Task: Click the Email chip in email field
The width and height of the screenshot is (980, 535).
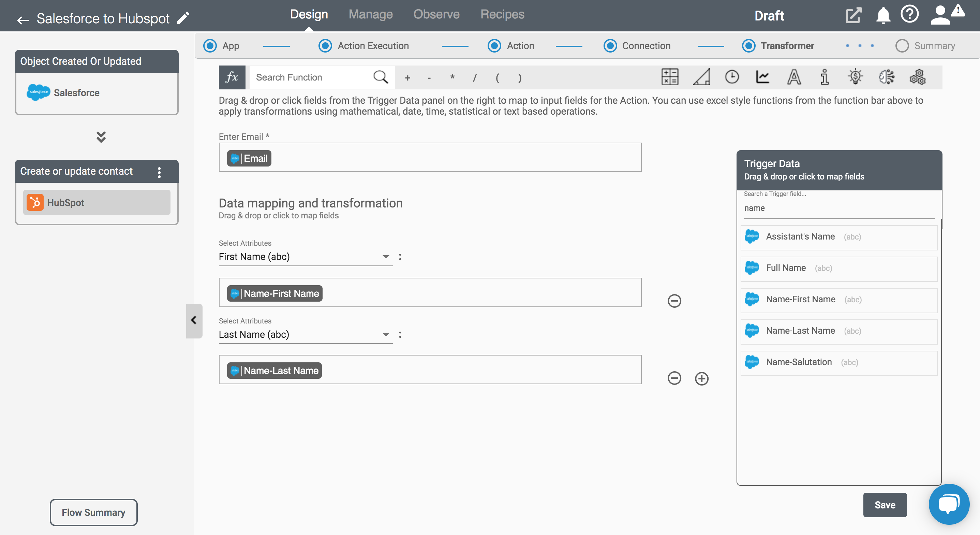Action: (249, 158)
